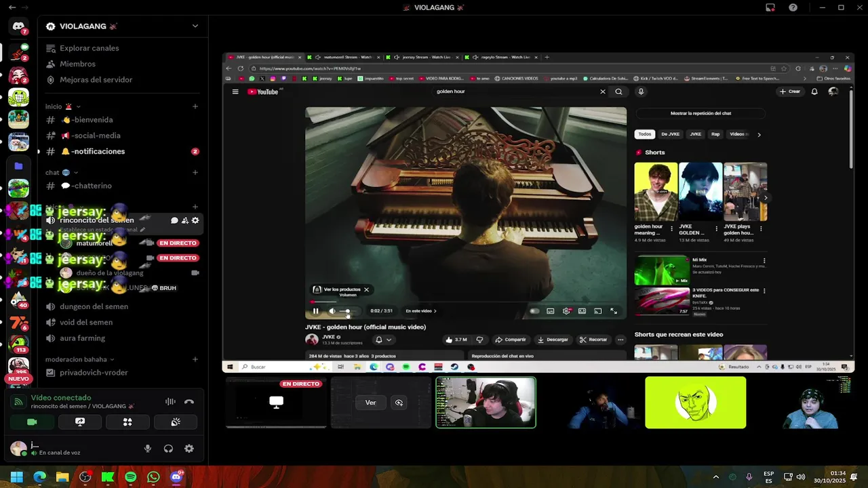The height and width of the screenshot is (488, 868).
Task: Open Discord direct messages home icon
Action: pos(18,26)
